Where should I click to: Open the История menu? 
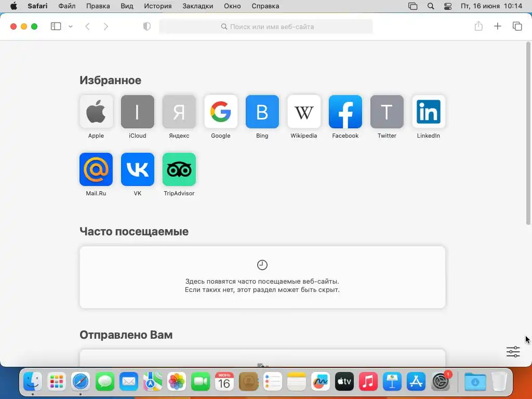click(158, 6)
